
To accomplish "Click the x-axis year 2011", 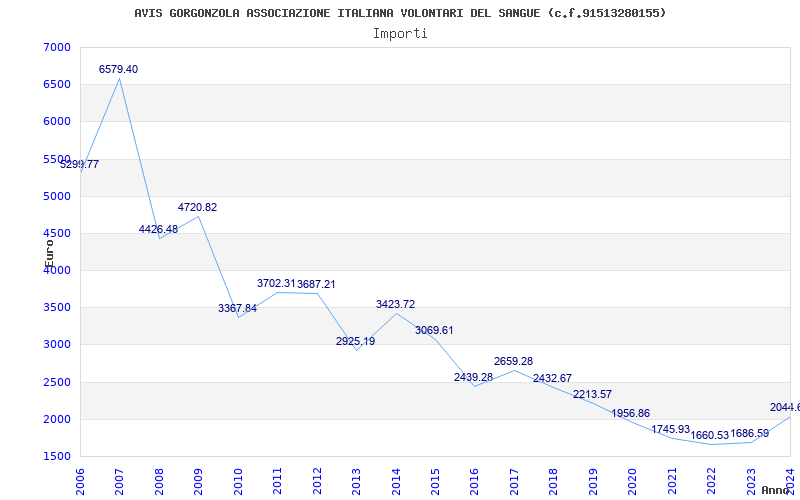I will [x=277, y=481].
